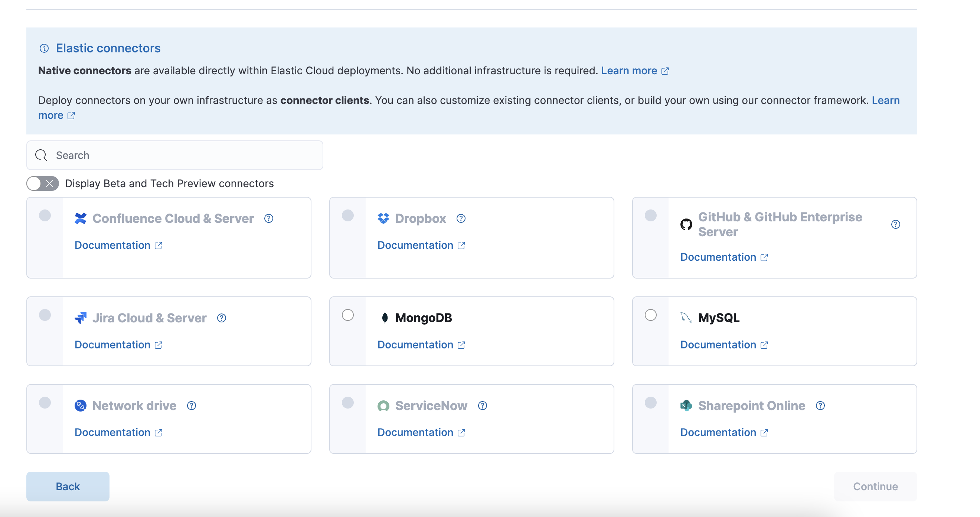Click the MongoDB leaf icon
Viewport: 980px width, 517px height.
(385, 318)
